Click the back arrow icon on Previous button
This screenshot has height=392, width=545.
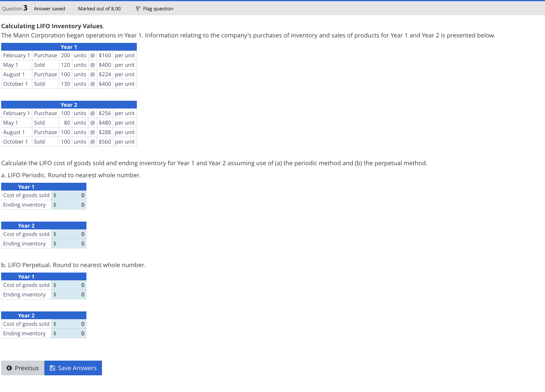[x=9, y=368]
